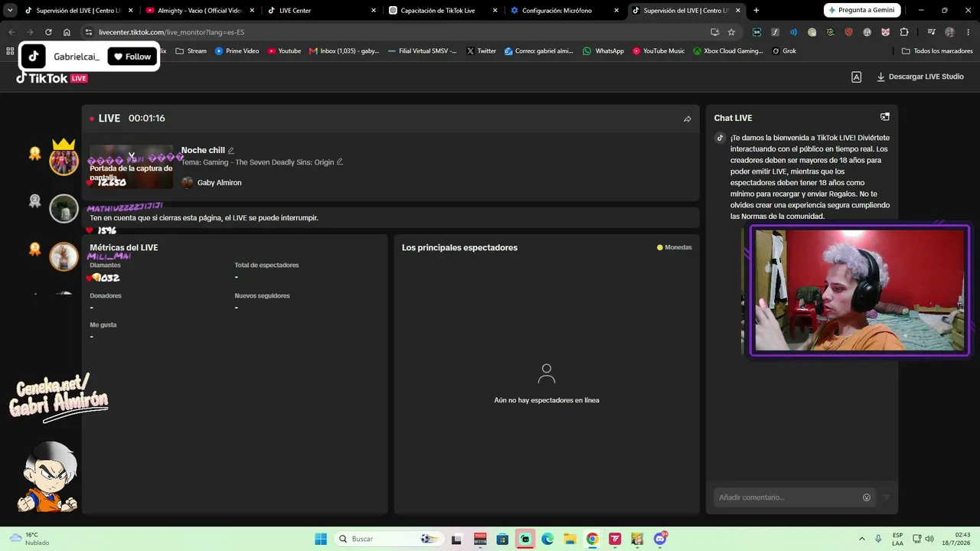
Task: Open the Chrome extensions puzzle menu
Action: pos(904,32)
